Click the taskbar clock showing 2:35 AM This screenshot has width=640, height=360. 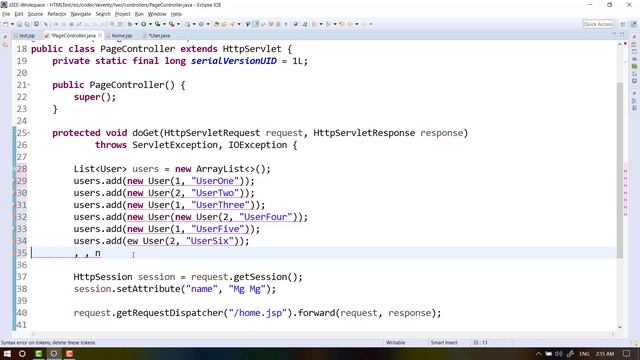point(604,353)
